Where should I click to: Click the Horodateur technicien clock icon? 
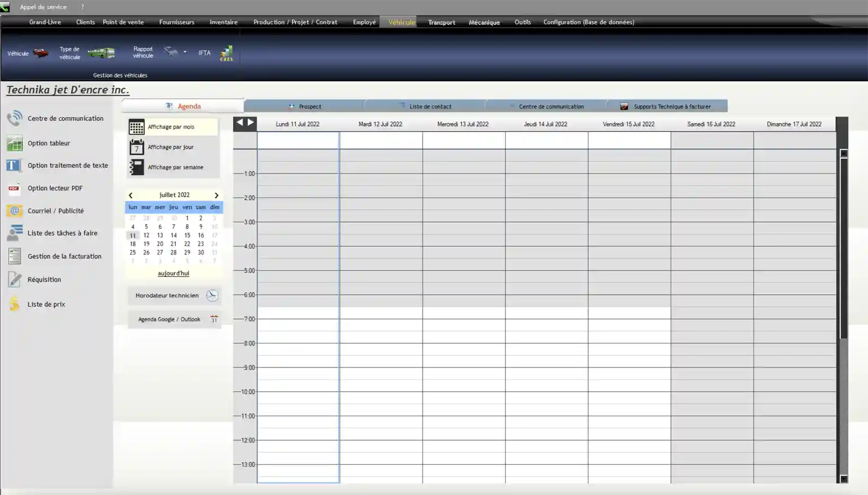coord(212,296)
